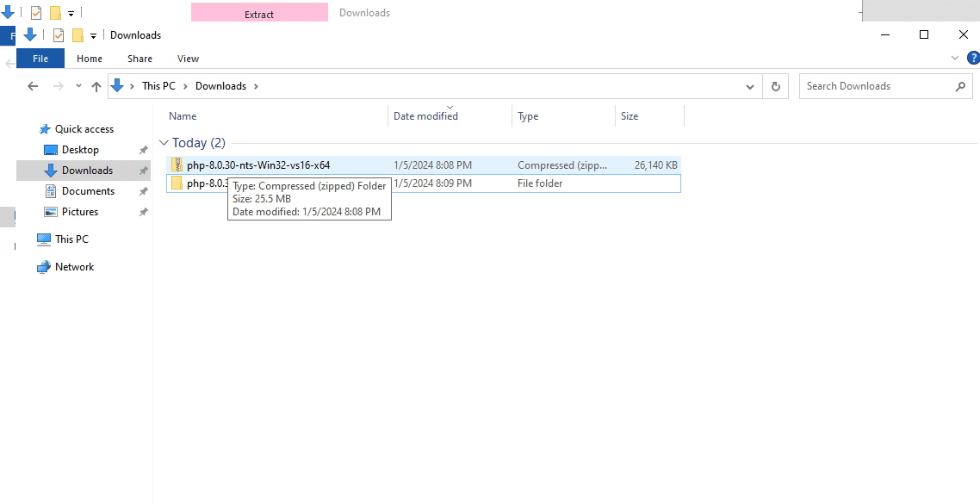Open the pink Extract tab
The width and height of the screenshot is (980, 503).
click(259, 13)
